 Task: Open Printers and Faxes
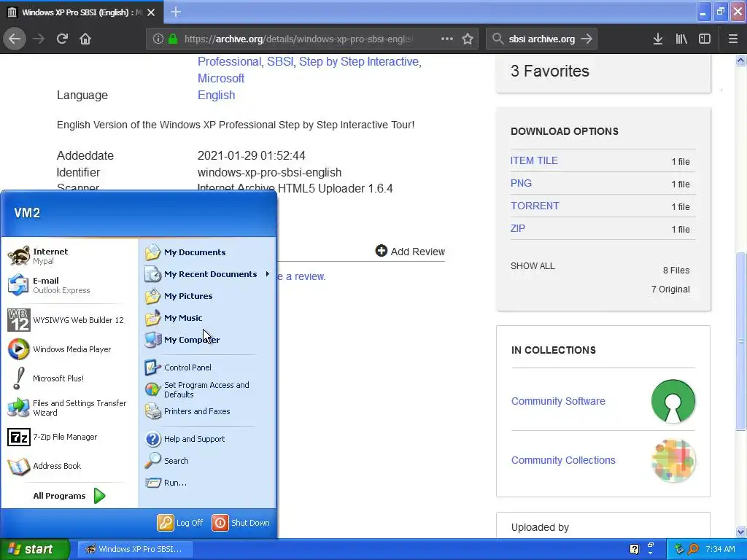click(207, 411)
